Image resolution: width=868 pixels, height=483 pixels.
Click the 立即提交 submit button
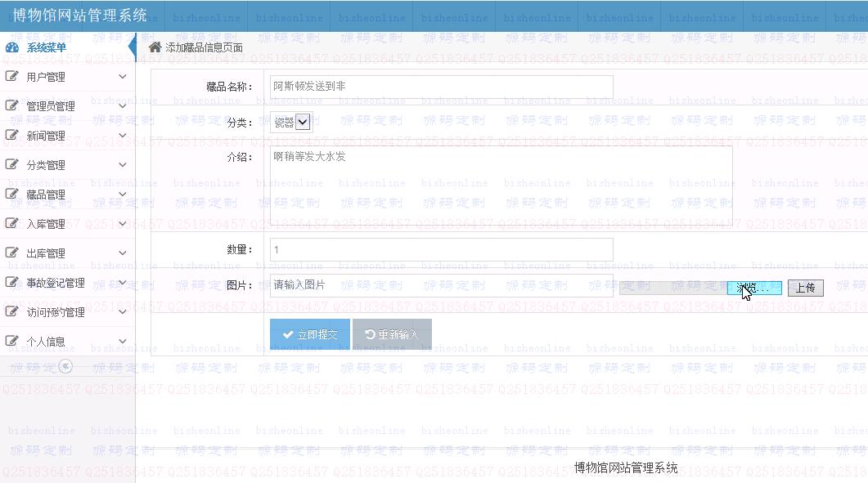coord(310,334)
